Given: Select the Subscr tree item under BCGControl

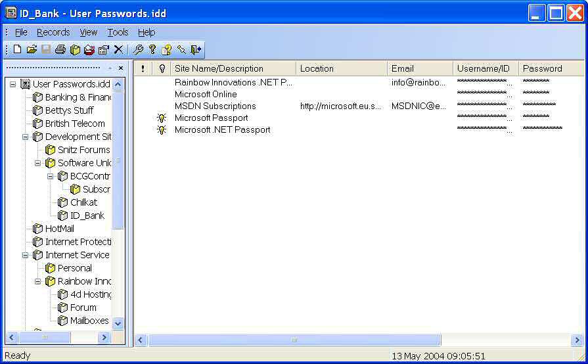Looking at the screenshot, I should [97, 189].
